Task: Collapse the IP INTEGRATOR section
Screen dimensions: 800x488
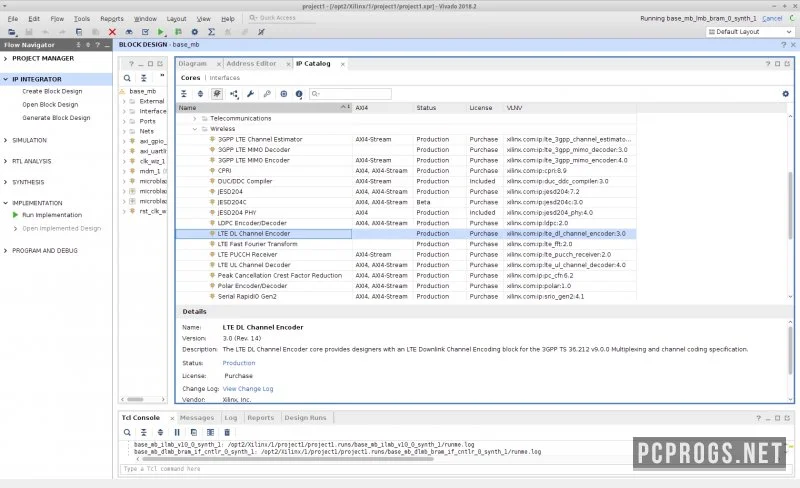Action: pos(6,80)
